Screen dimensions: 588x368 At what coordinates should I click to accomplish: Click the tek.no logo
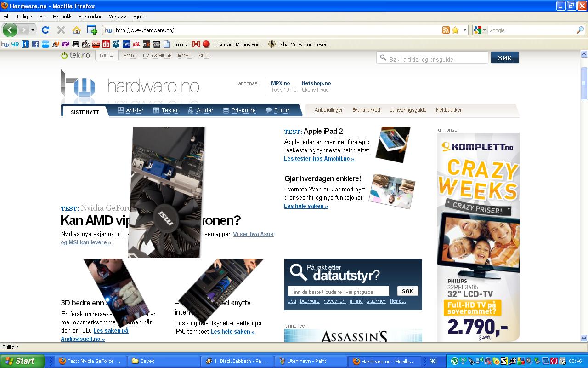point(76,55)
